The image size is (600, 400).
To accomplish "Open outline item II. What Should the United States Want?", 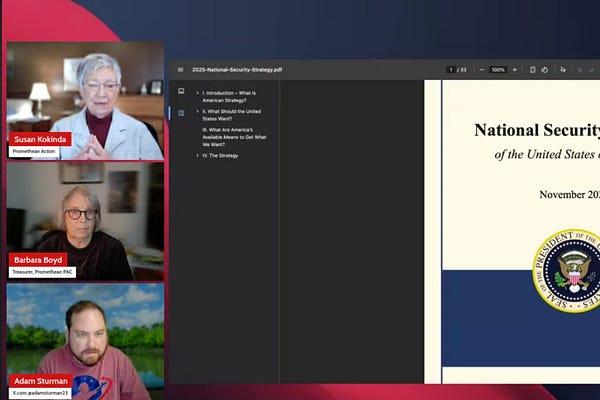I will pos(232,115).
